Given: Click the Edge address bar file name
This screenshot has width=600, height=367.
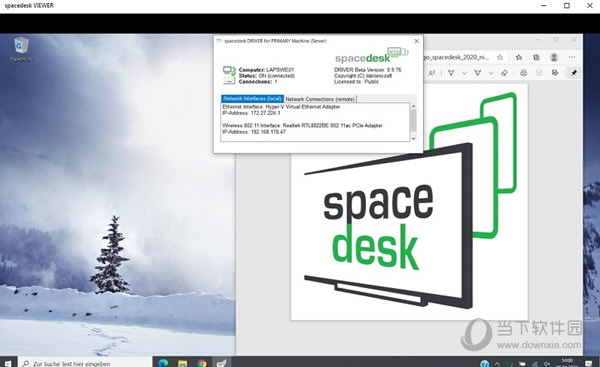Looking at the screenshot, I should point(456,57).
